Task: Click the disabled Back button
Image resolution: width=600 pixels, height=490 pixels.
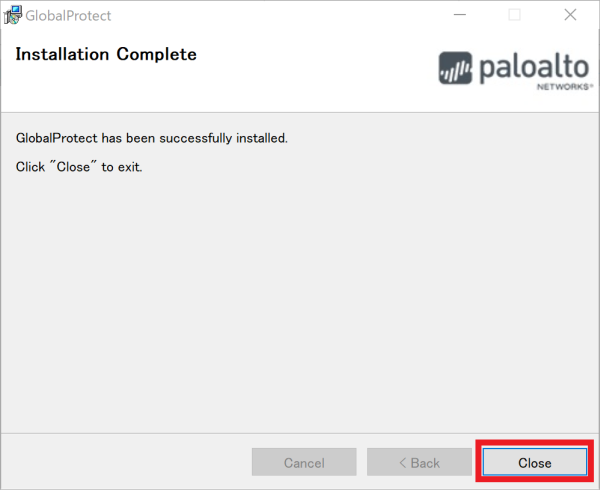Action: point(419,463)
